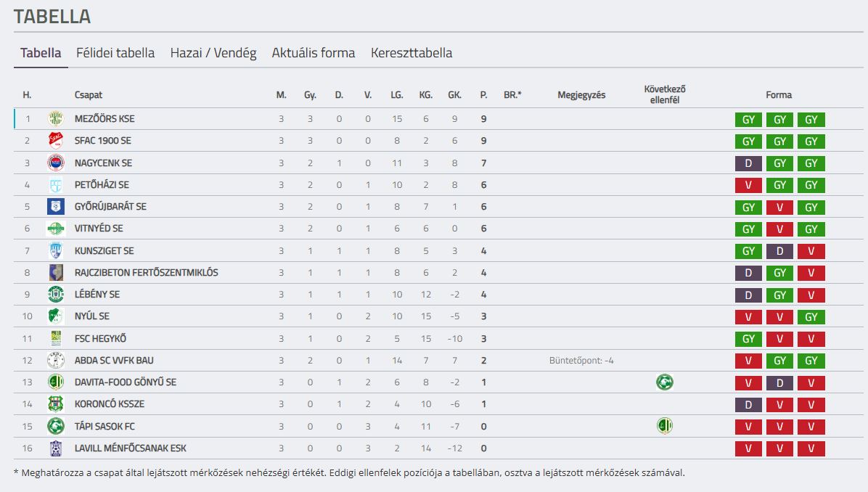Click the Győrújbarát SE blue crest

tap(55, 206)
